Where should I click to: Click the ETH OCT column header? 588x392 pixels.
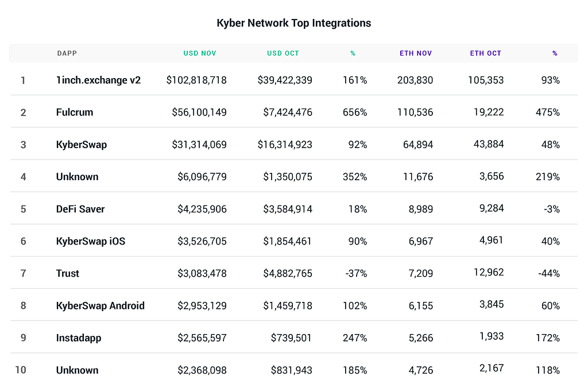coord(486,53)
